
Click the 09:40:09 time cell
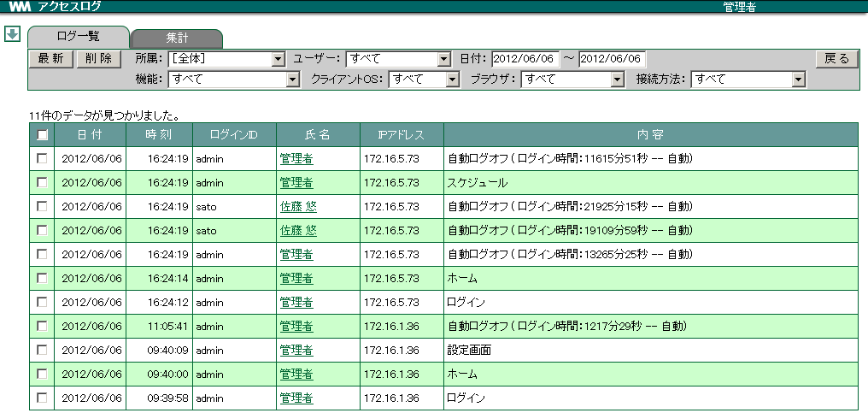coord(159,350)
